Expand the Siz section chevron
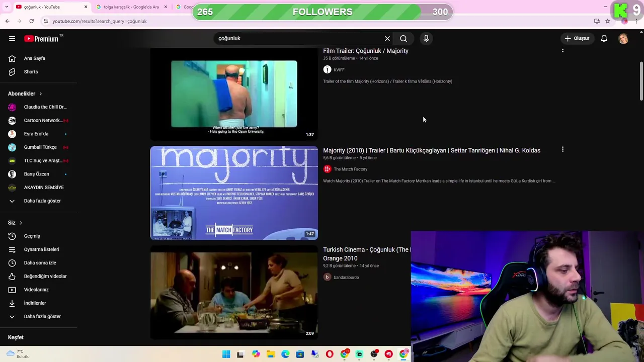Viewport: 644px width, 362px height. [x=21, y=223]
